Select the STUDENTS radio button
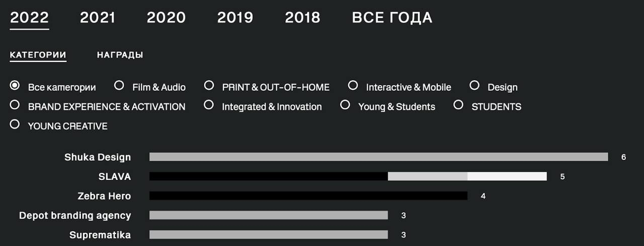Screen dimensions: 644x246 point(458,105)
